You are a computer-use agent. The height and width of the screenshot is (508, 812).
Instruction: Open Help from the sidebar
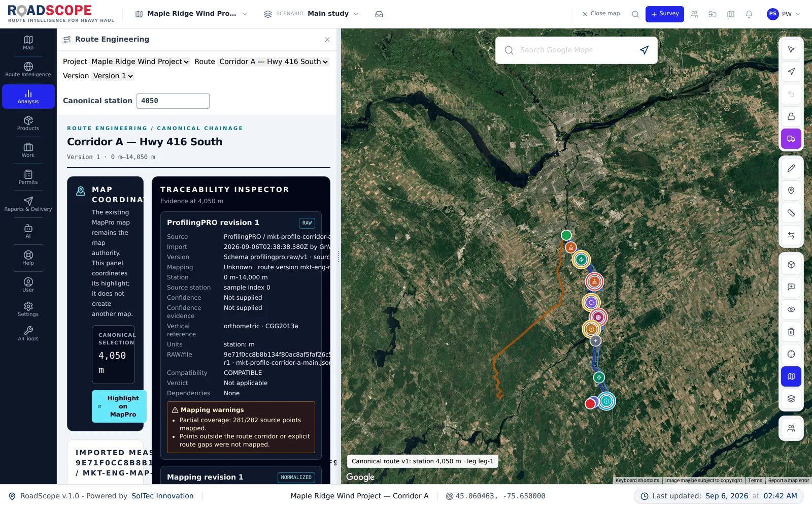tap(28, 258)
